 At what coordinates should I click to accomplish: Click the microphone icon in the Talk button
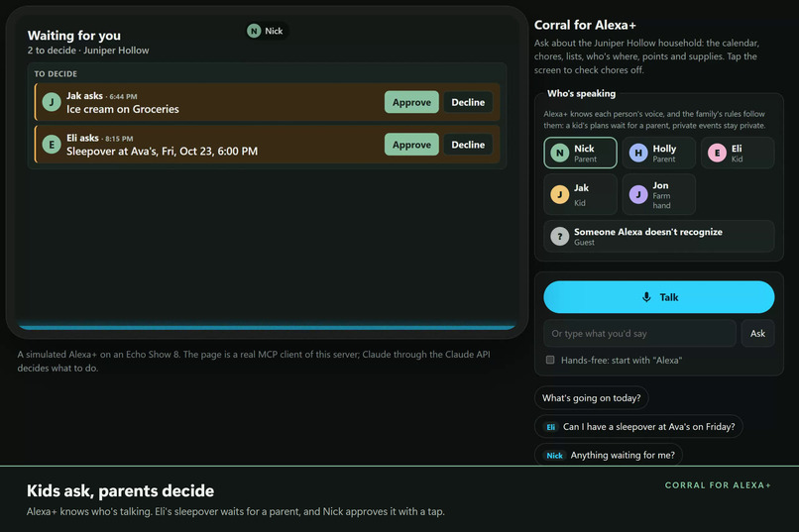pyautogui.click(x=646, y=297)
